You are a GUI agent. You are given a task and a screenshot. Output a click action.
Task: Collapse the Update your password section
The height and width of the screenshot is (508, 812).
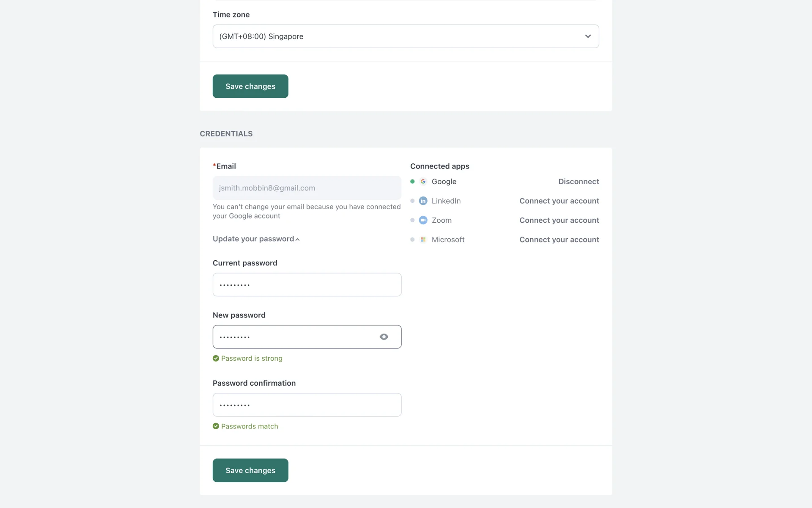tap(256, 239)
